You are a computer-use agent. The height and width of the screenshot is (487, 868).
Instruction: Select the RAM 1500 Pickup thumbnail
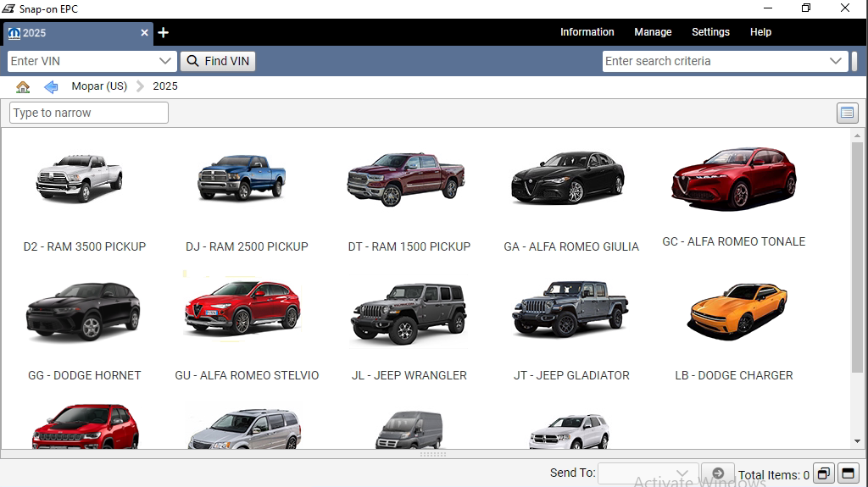click(x=406, y=179)
